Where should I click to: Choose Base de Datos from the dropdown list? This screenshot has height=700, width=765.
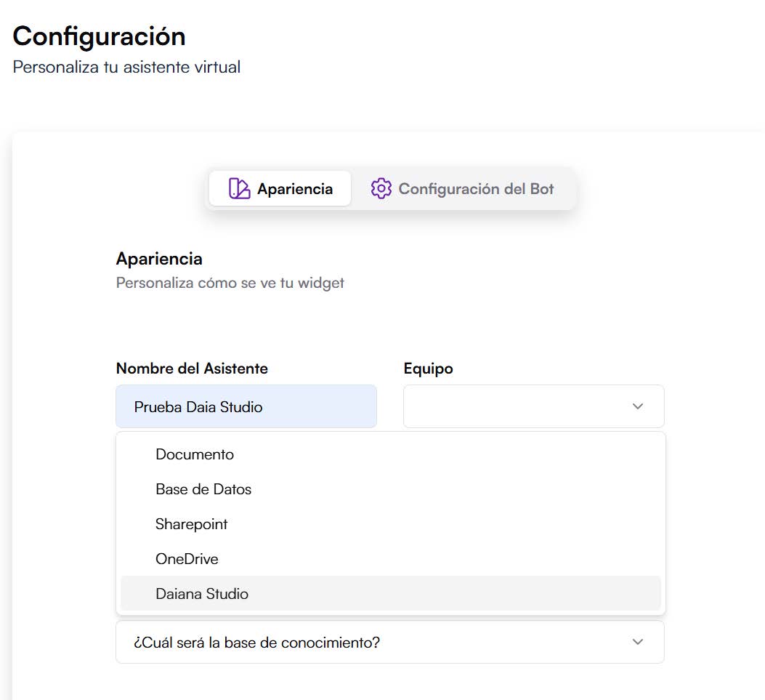pos(203,489)
